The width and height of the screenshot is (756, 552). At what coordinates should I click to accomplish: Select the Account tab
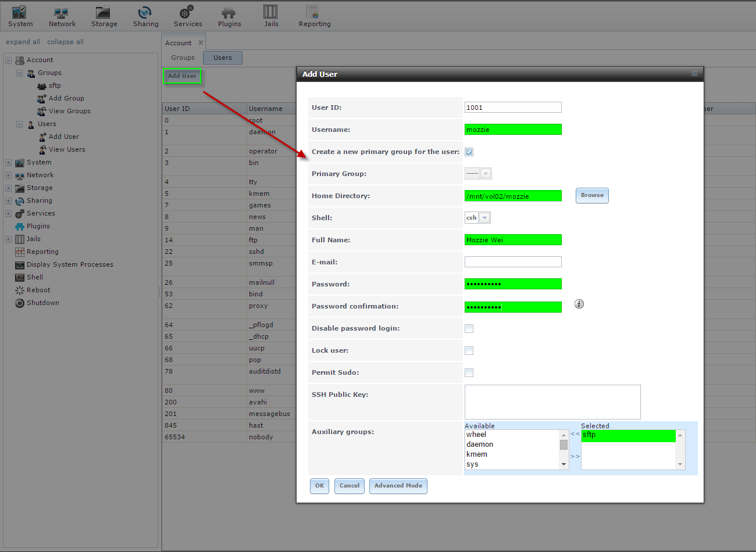[178, 43]
